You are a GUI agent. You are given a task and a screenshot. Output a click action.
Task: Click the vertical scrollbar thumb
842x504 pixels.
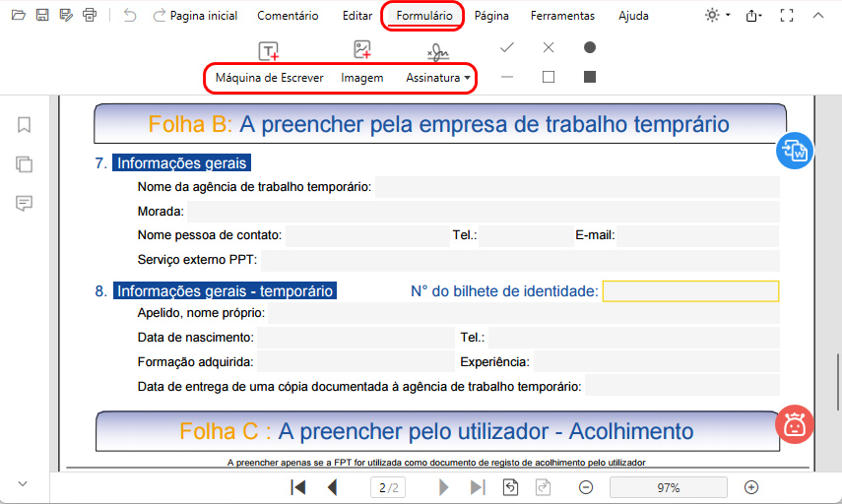(x=838, y=382)
